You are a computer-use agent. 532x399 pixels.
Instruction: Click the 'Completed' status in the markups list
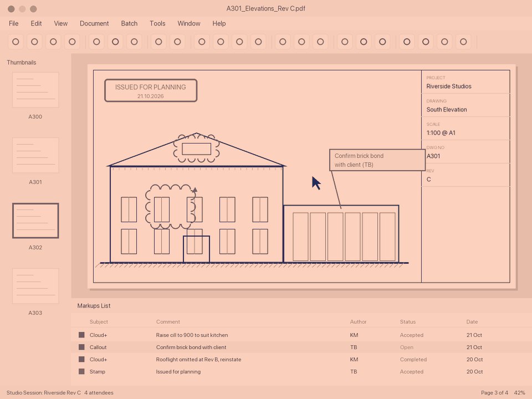(x=413, y=359)
